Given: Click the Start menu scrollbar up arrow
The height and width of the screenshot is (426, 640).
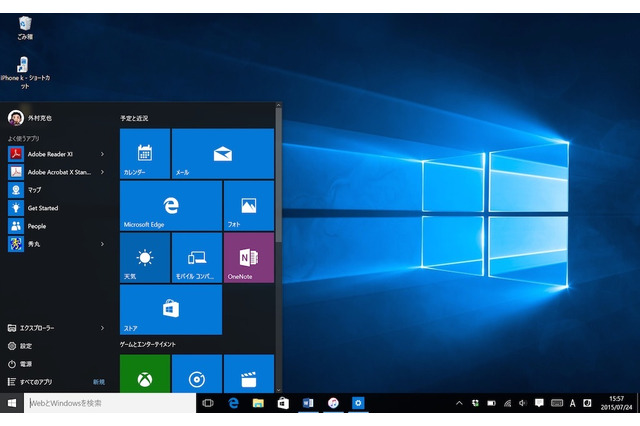Looking at the screenshot, I should [x=279, y=105].
